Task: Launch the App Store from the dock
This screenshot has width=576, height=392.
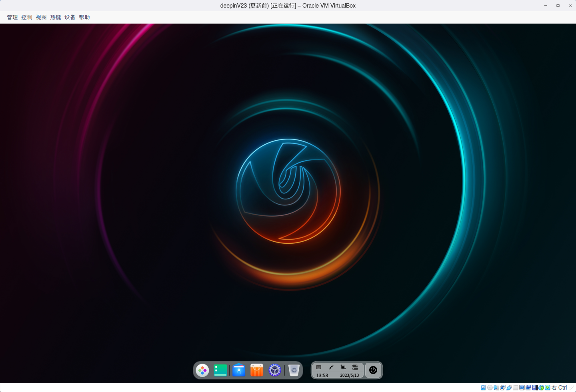Action: tap(256, 370)
